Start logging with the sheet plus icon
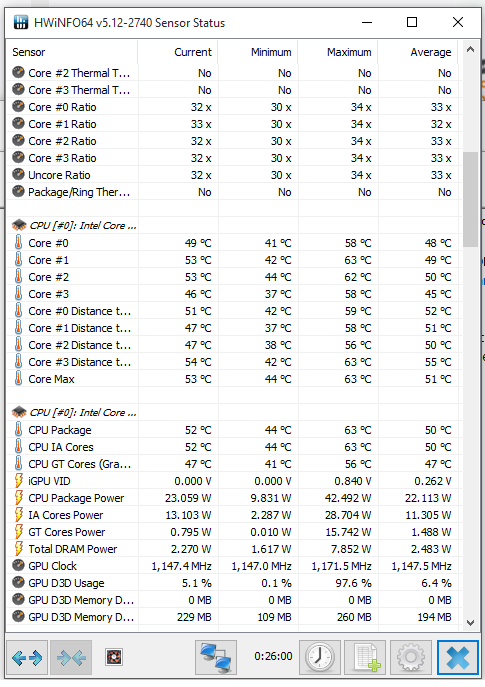485x687 pixels. tap(365, 657)
